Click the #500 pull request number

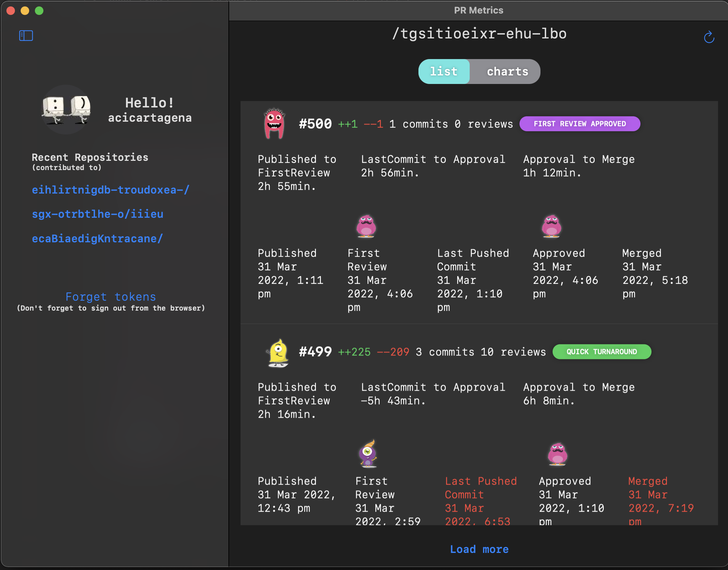tap(315, 124)
